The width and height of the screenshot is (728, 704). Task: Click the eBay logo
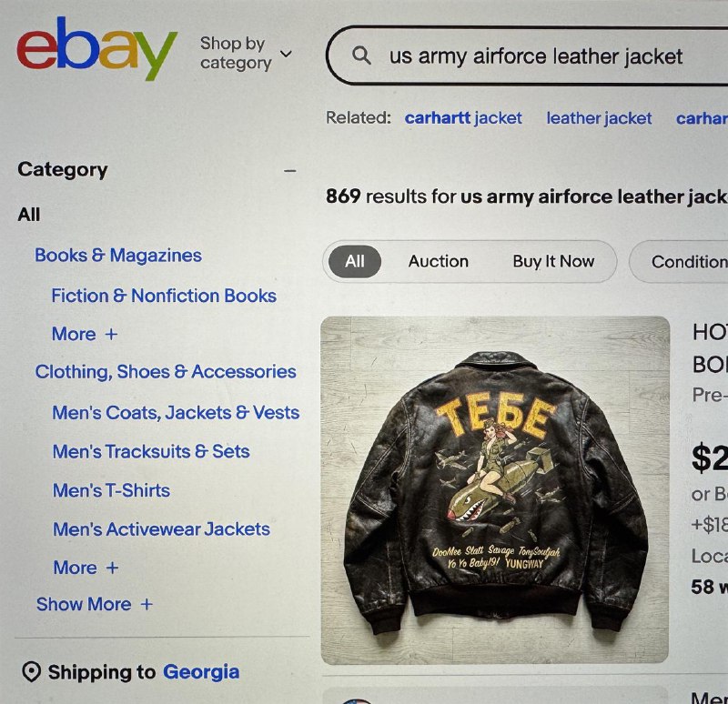point(96,51)
